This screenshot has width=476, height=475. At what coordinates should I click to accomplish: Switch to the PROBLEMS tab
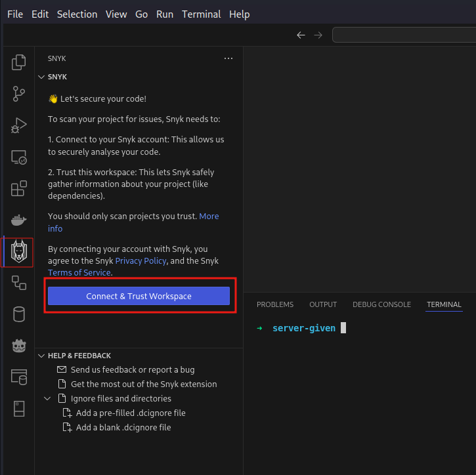[x=275, y=304]
